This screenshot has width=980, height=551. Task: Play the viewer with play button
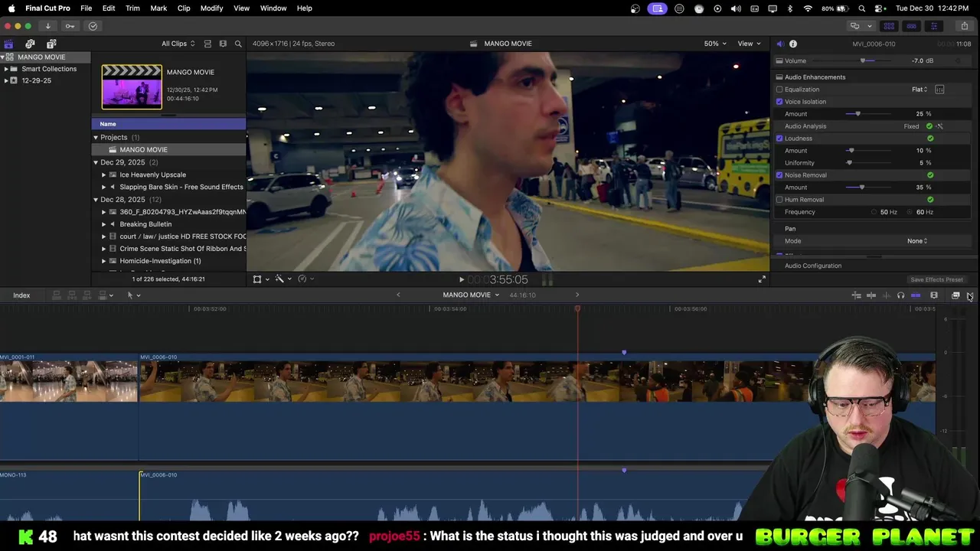[x=461, y=280]
